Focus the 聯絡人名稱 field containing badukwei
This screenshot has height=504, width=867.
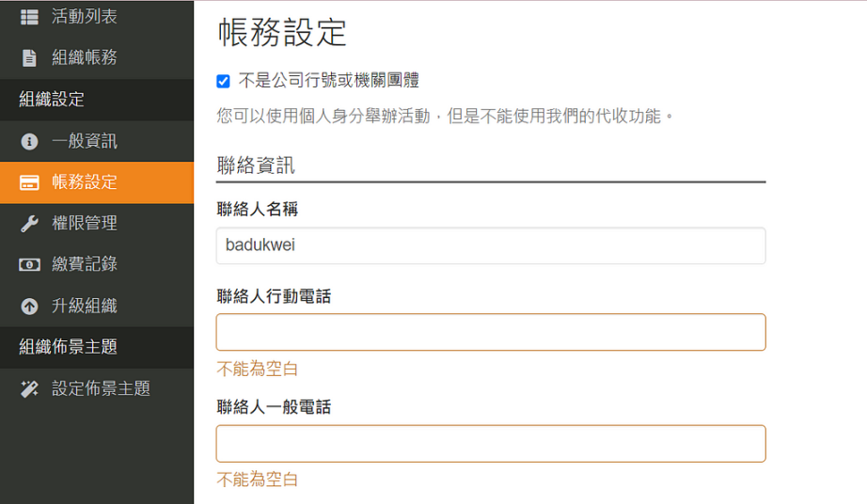(x=491, y=245)
